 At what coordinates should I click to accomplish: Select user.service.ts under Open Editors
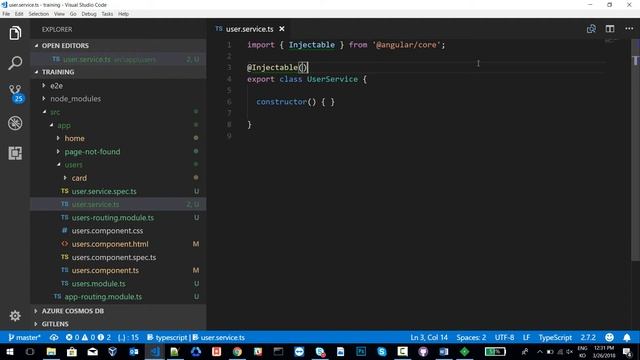(x=118, y=59)
